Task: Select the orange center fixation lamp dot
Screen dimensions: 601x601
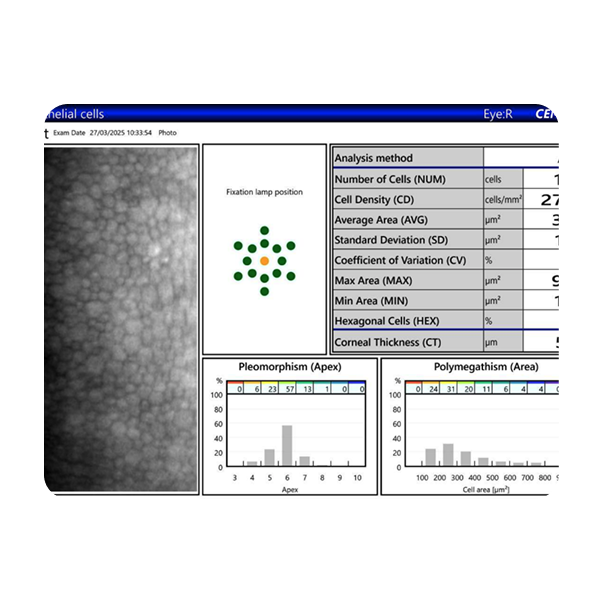Action: pos(264,260)
